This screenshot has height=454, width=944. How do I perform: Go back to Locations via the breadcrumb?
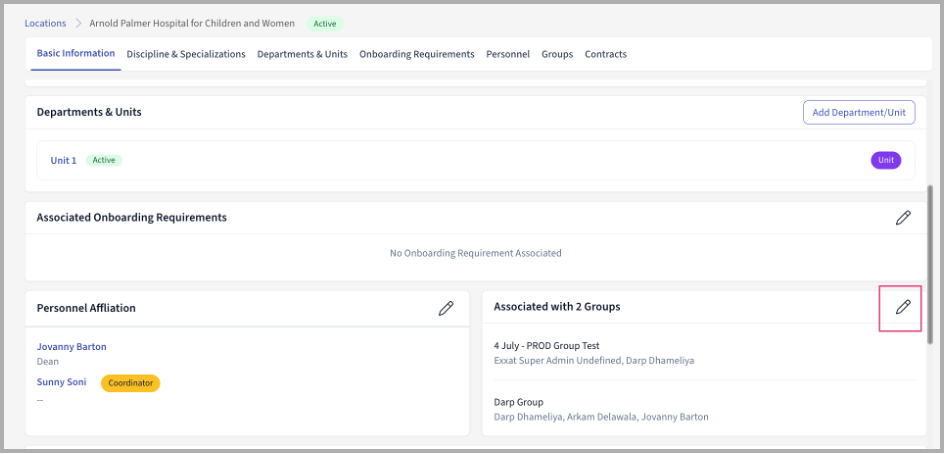click(x=45, y=23)
